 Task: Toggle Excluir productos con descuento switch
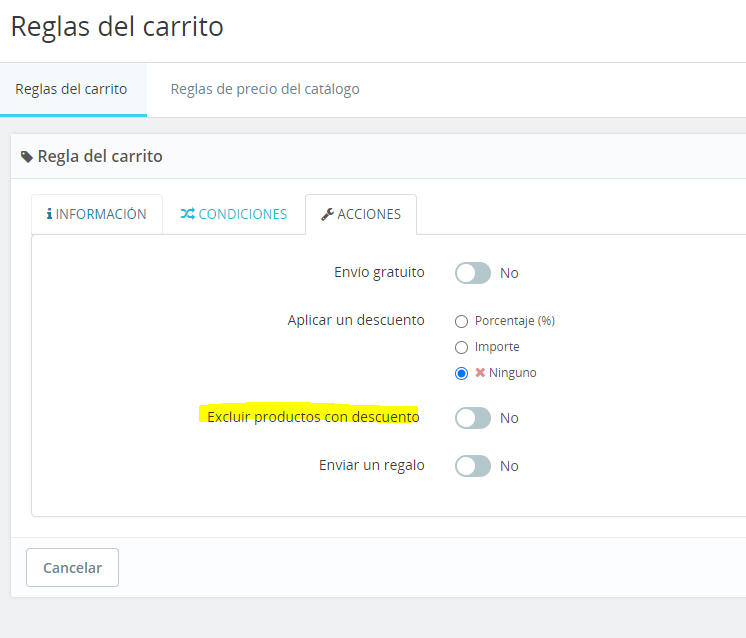tap(472, 418)
